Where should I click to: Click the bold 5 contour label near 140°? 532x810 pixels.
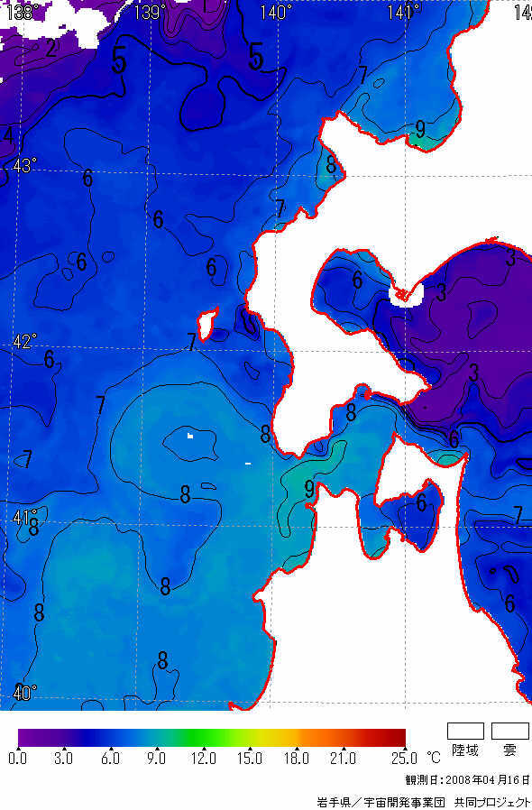(256, 56)
